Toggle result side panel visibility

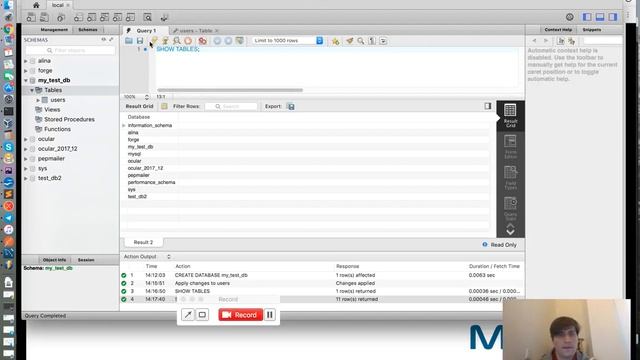tap(488, 106)
